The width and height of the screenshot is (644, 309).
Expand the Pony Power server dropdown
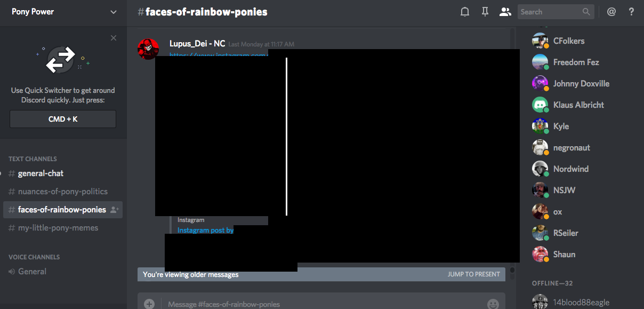[x=113, y=12]
